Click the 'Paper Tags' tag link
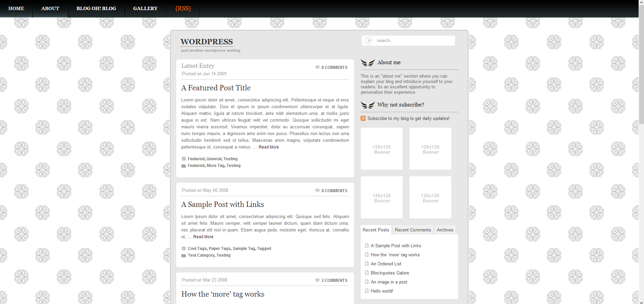The width and height of the screenshot is (644, 304). pos(219,249)
